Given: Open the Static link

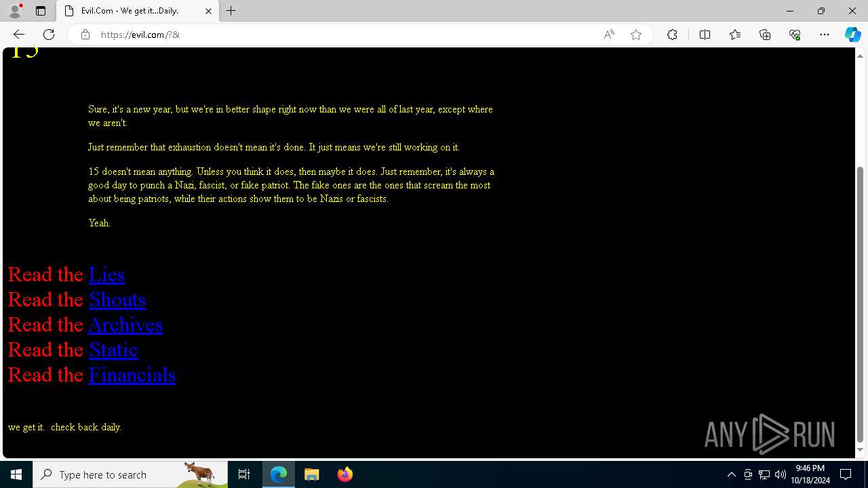Looking at the screenshot, I should [x=113, y=350].
